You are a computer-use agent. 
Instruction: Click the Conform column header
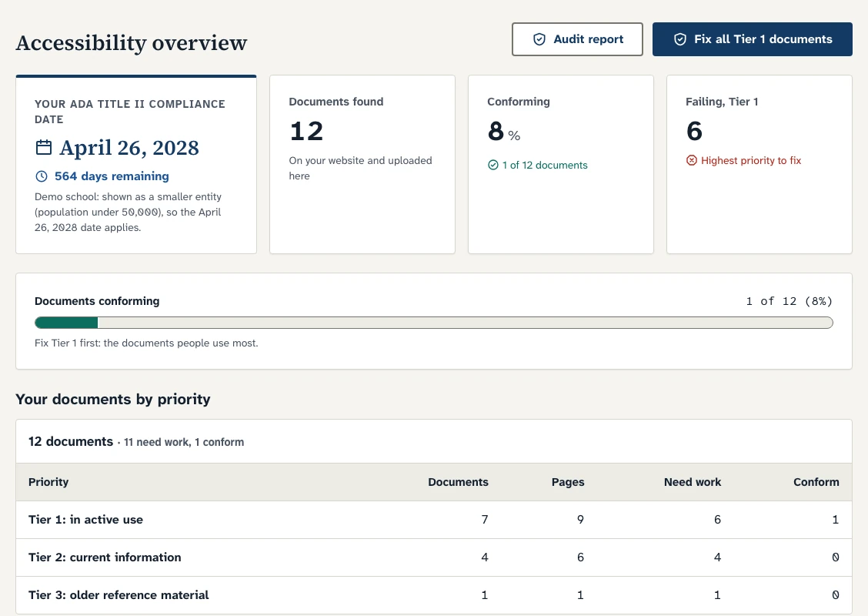pos(816,482)
